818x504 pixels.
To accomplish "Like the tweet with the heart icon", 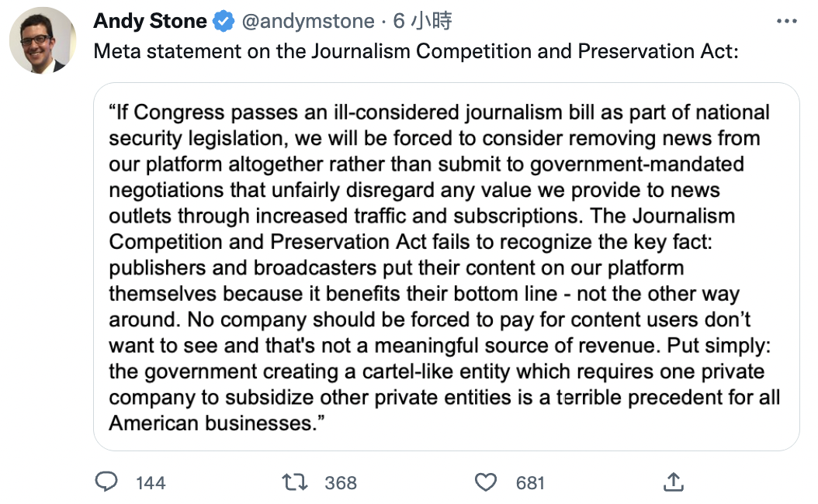I will point(486,482).
